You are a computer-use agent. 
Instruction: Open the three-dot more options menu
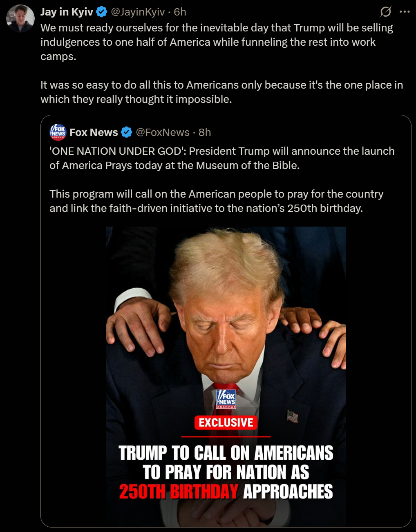(x=405, y=12)
